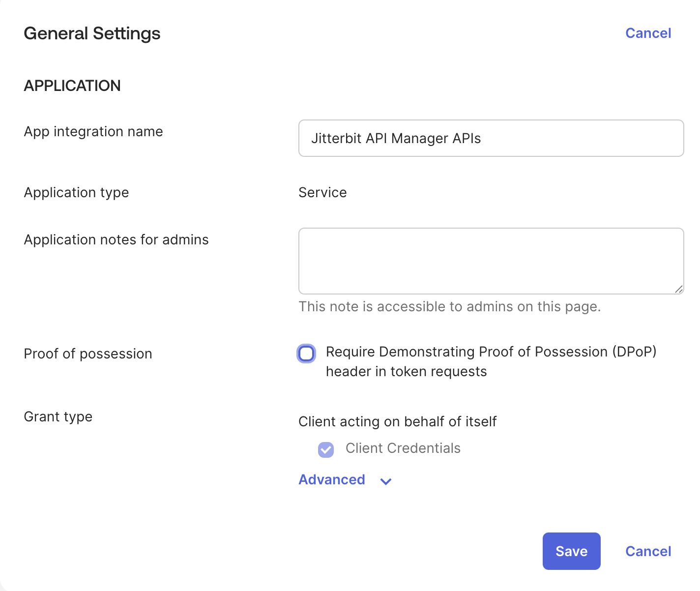Click the App integration name label

point(93,132)
